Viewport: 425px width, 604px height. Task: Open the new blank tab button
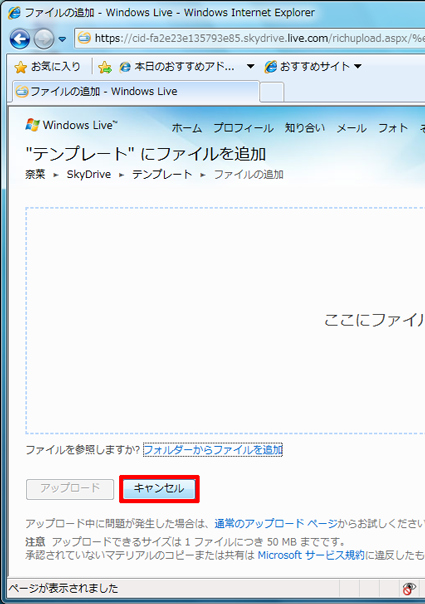tap(272, 92)
